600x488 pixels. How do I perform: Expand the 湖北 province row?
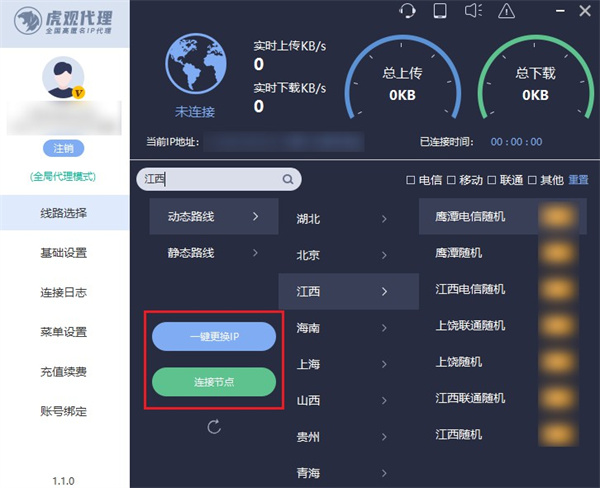(x=349, y=219)
